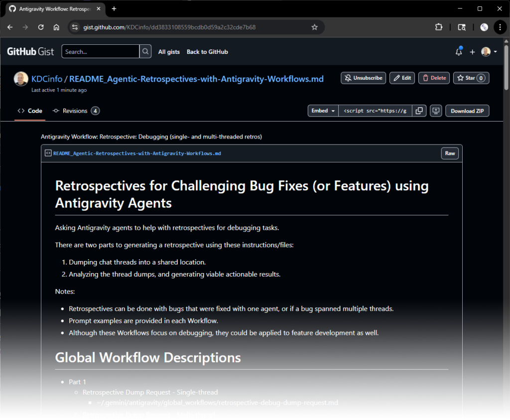Open the browser extensions puzzle icon

coord(439,27)
